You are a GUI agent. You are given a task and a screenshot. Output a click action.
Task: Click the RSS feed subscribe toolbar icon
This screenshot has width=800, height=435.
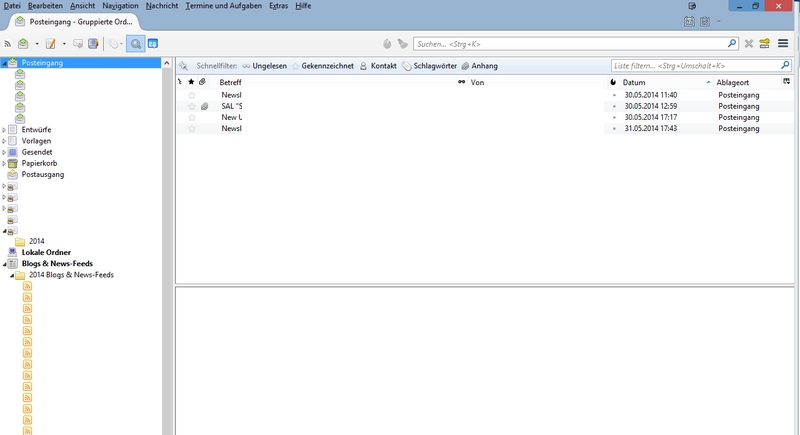coord(7,44)
